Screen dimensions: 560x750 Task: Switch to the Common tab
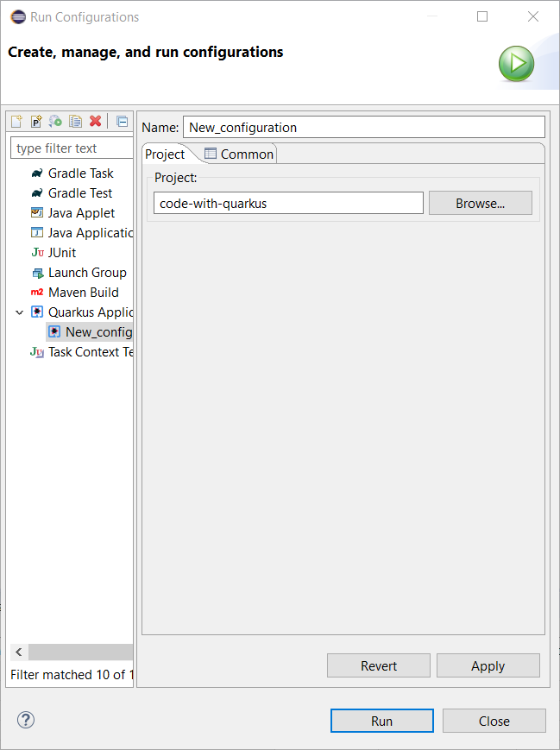(x=239, y=154)
